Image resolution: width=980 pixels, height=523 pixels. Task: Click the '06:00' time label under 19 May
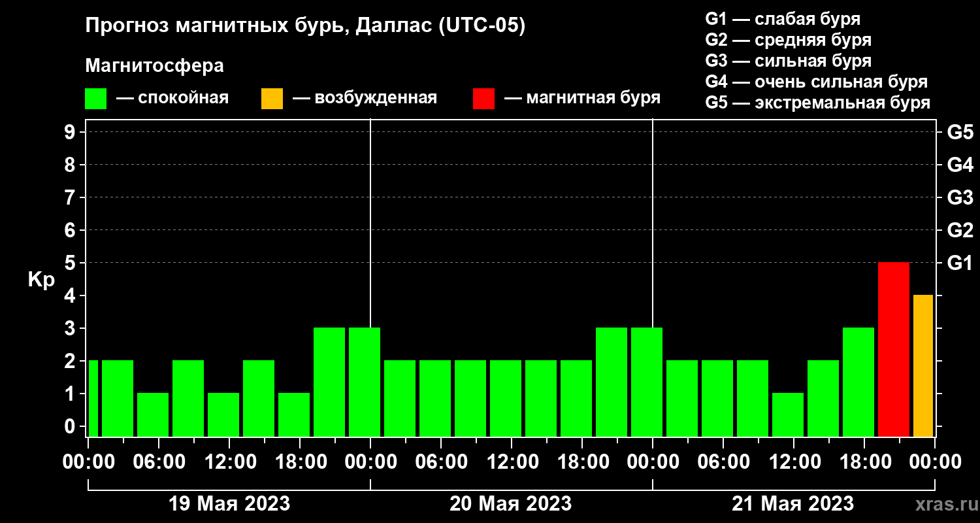coord(159,462)
